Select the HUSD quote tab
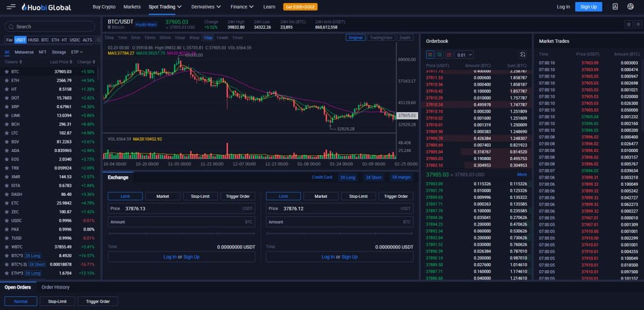The width and height of the screenshot is (644, 310). (33, 40)
